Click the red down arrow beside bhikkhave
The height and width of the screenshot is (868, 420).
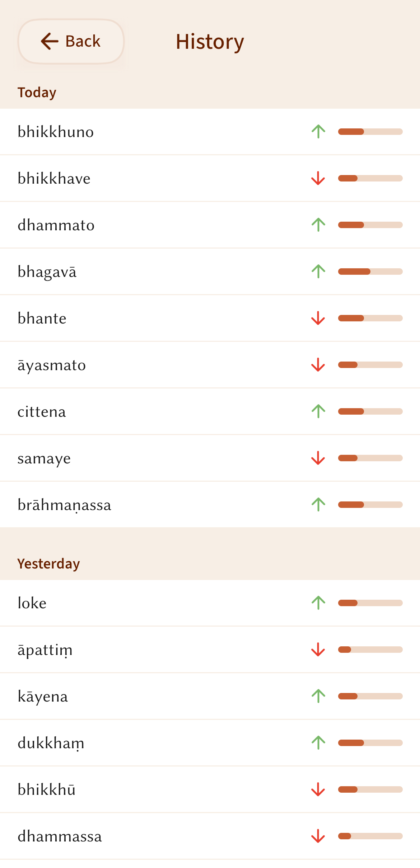click(x=318, y=178)
